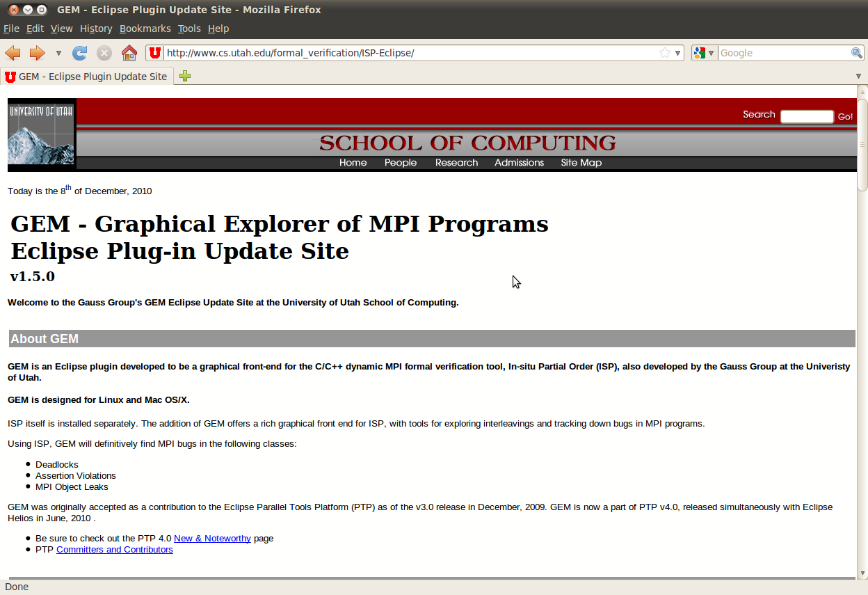Screen dimensions: 868x595
Task: Click the SCHOOL OF COMPUTING banner title
Action: (x=467, y=143)
